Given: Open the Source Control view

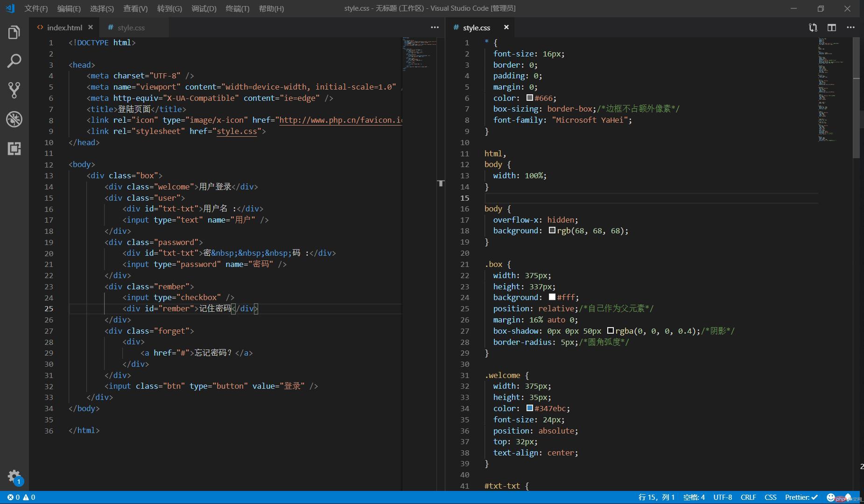Looking at the screenshot, I should coord(14,90).
